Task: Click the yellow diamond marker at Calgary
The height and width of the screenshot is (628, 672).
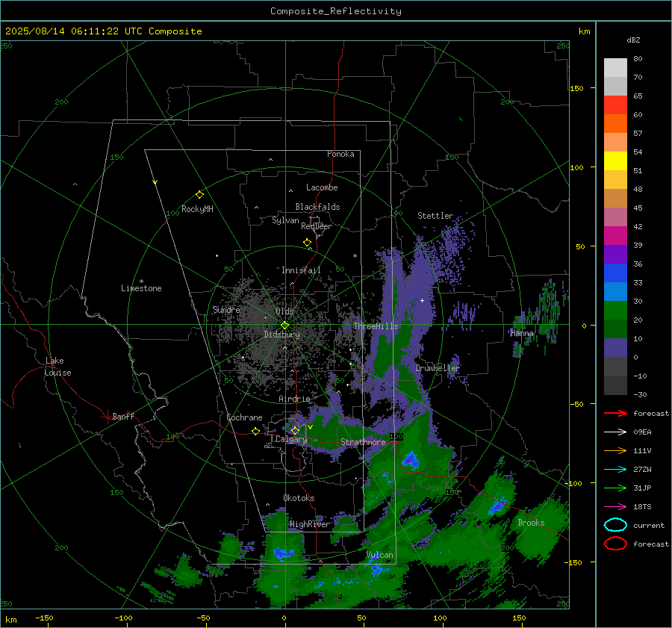Action: click(295, 430)
